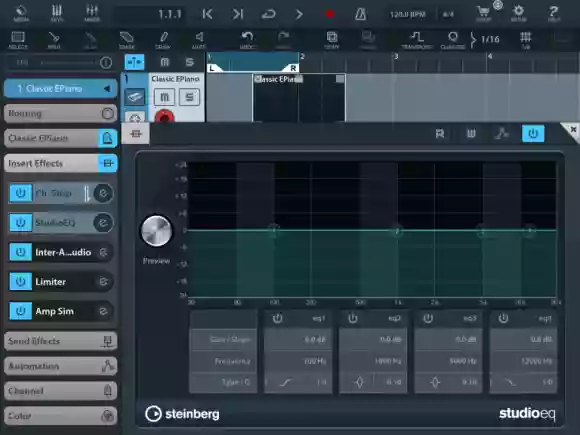This screenshot has width=580, height=435.
Task: Select the StudioEQ insert slot
Action: tap(62, 223)
